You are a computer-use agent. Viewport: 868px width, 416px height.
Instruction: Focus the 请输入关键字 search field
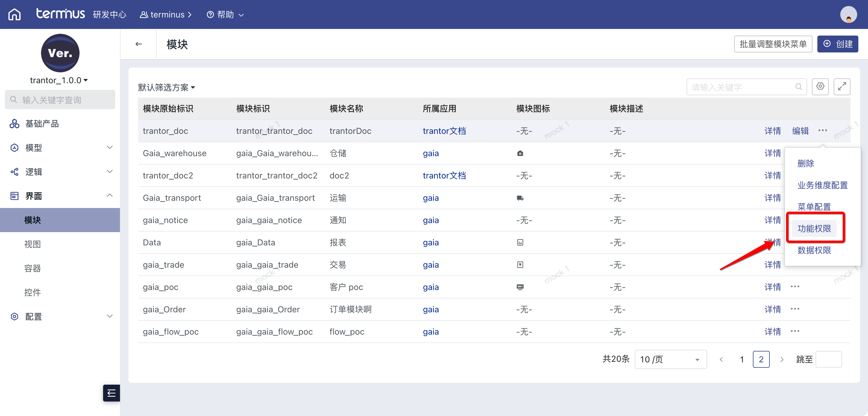746,87
